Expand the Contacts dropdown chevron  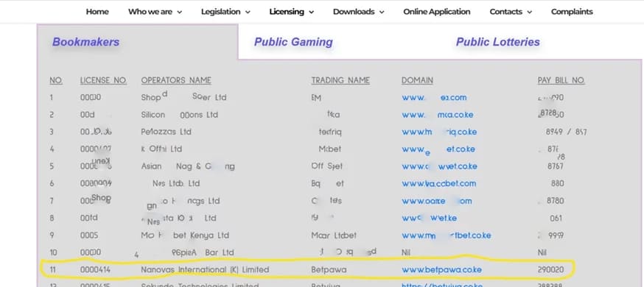[529, 13]
